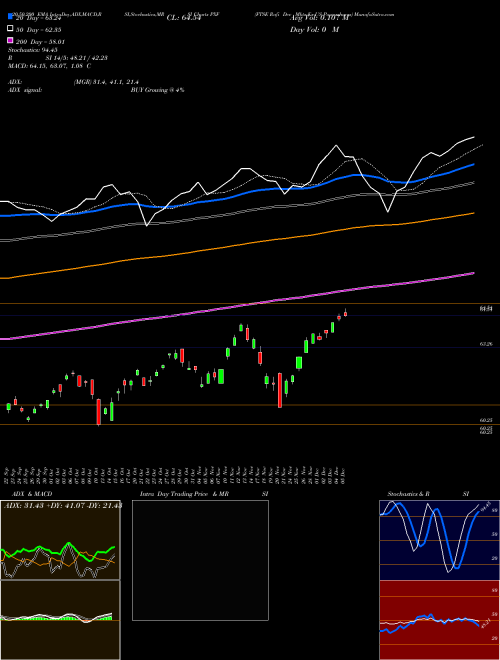Click the magenta 200-day moving average line
Screen dimensions: 500x660
236,307
